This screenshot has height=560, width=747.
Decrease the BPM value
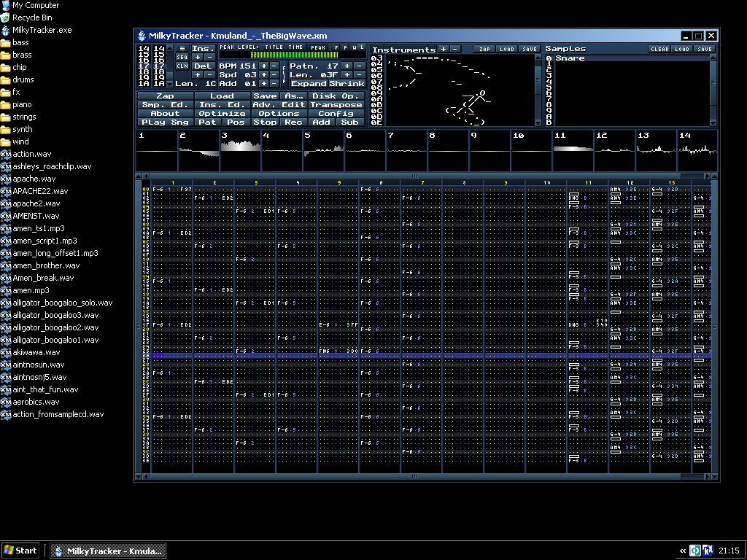coord(274,66)
